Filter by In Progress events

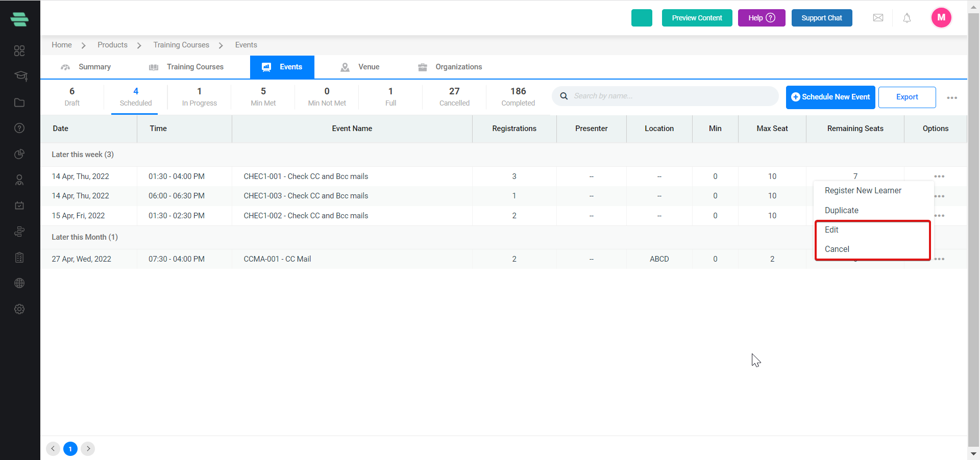[200, 97]
